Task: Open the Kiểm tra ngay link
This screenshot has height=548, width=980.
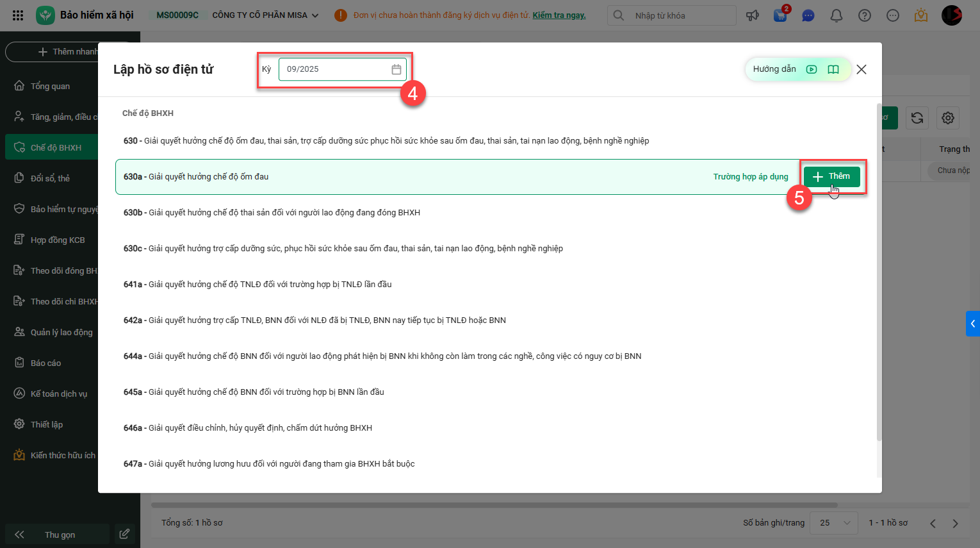Action: pos(559,15)
